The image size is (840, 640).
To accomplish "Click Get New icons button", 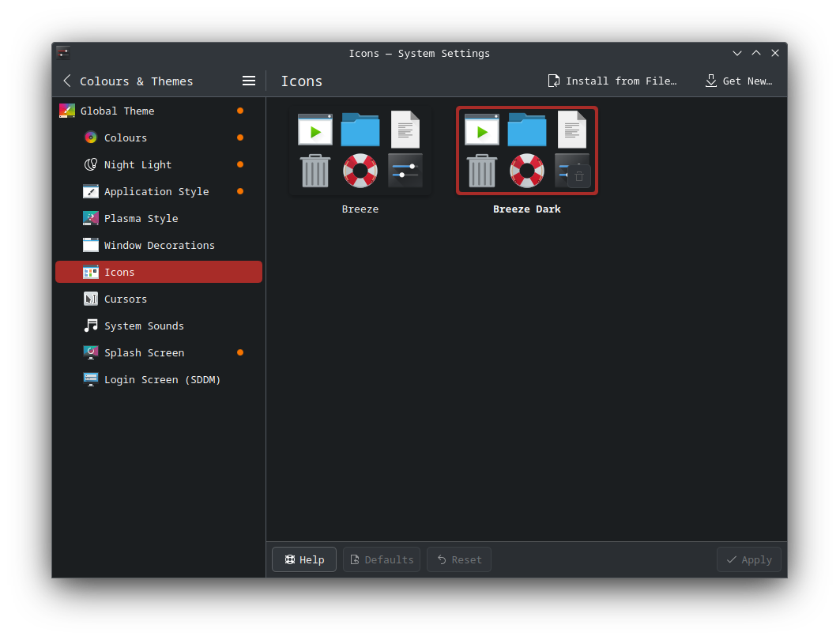I will [x=740, y=81].
